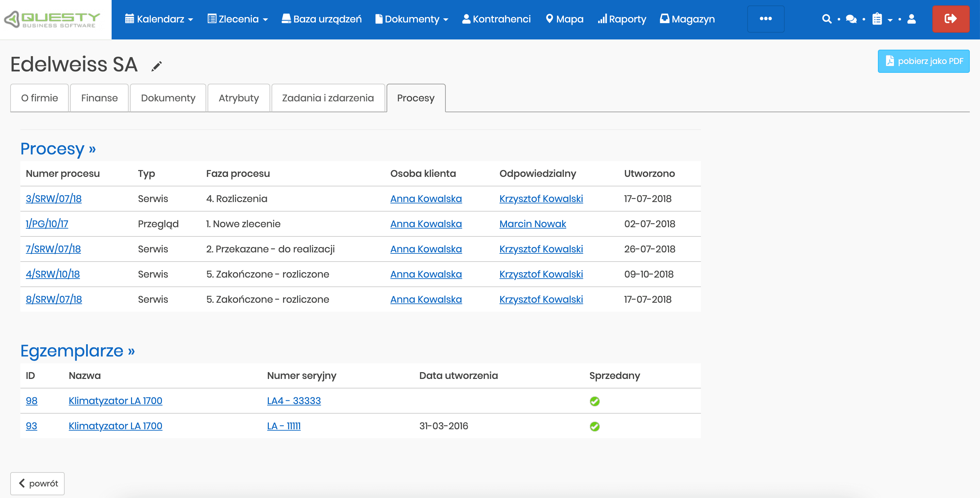Open Krzysztof Kowalski in row 8/SRW/07/18
980x498 pixels.
click(541, 299)
